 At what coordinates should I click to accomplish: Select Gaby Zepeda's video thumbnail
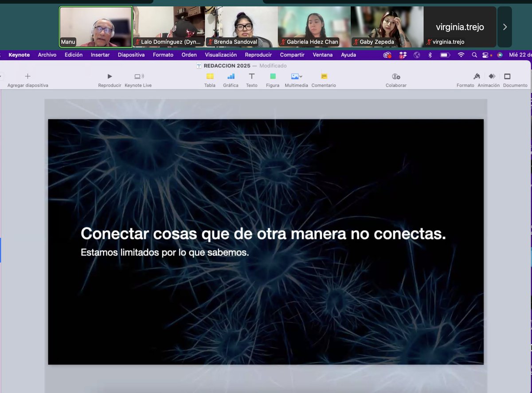click(x=387, y=27)
